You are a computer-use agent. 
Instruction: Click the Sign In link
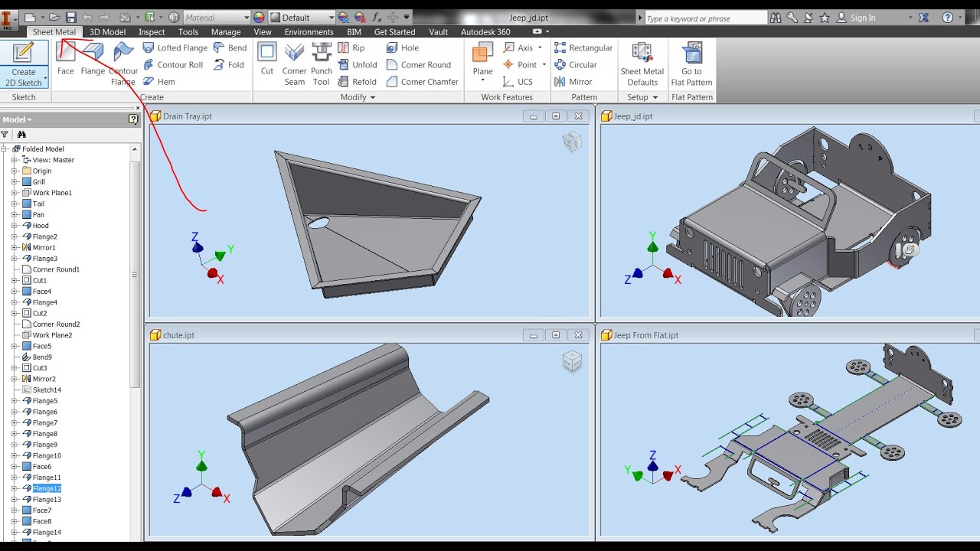pos(863,18)
